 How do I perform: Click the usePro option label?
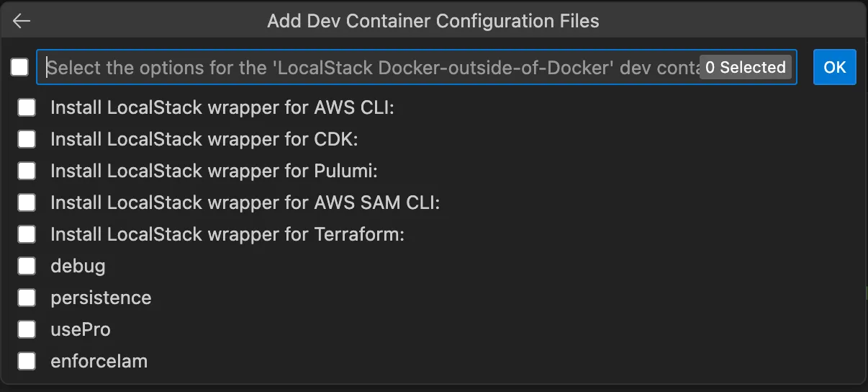point(81,329)
